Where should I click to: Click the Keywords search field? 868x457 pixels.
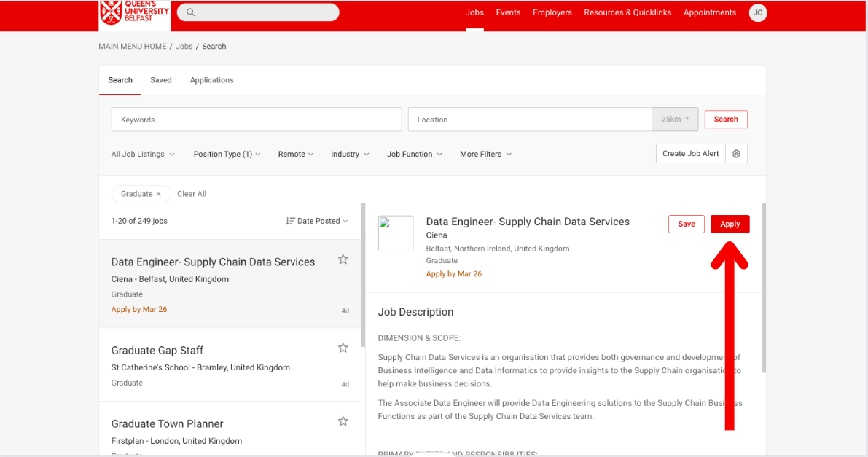(x=256, y=120)
